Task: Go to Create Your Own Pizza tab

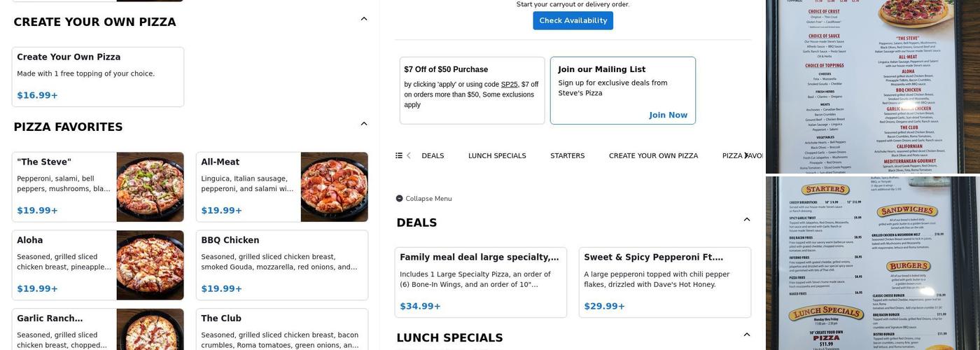Action: point(653,155)
